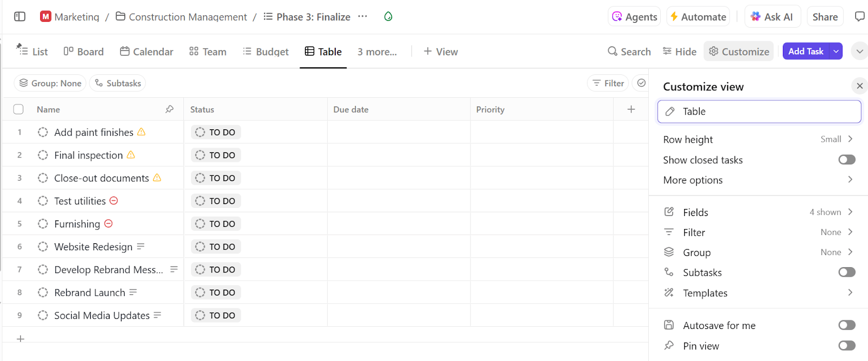Enable the Show closed tasks toggle
This screenshot has height=361, width=868.
(x=846, y=160)
